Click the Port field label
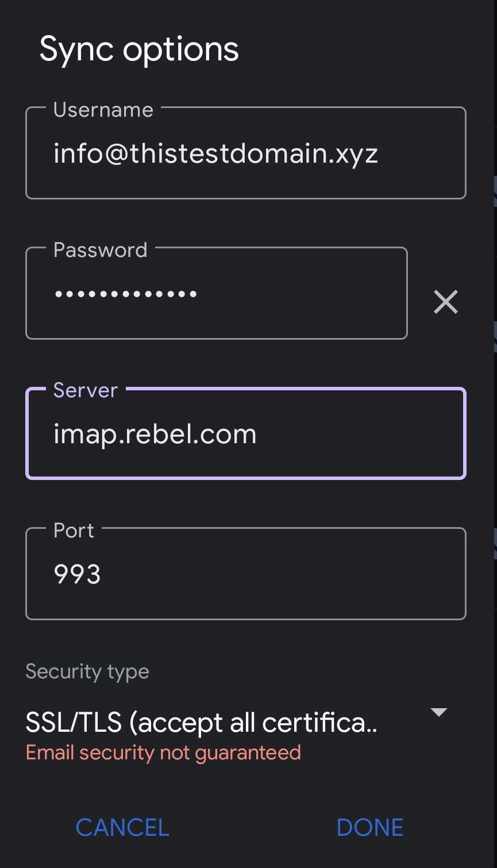Screen dimensions: 497x868 (74, 531)
